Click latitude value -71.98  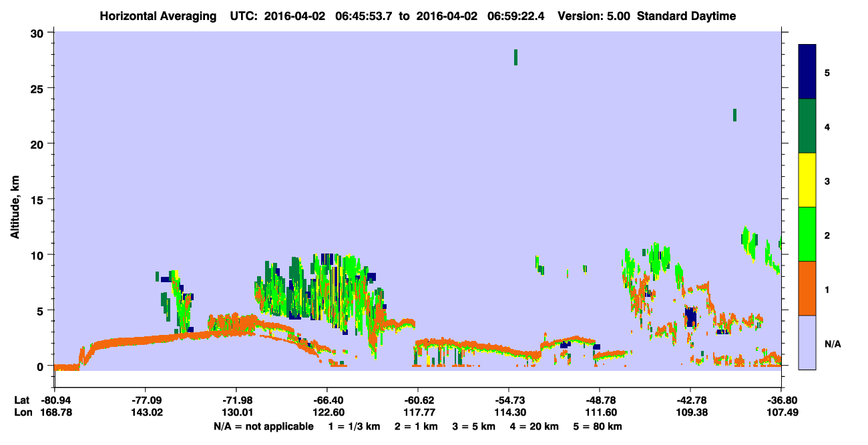pos(236,400)
